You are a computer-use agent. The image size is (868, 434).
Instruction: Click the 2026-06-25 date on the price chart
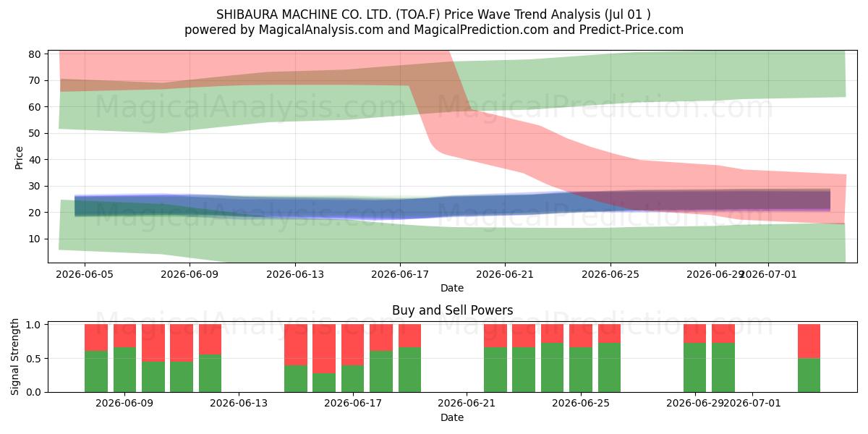(610, 274)
